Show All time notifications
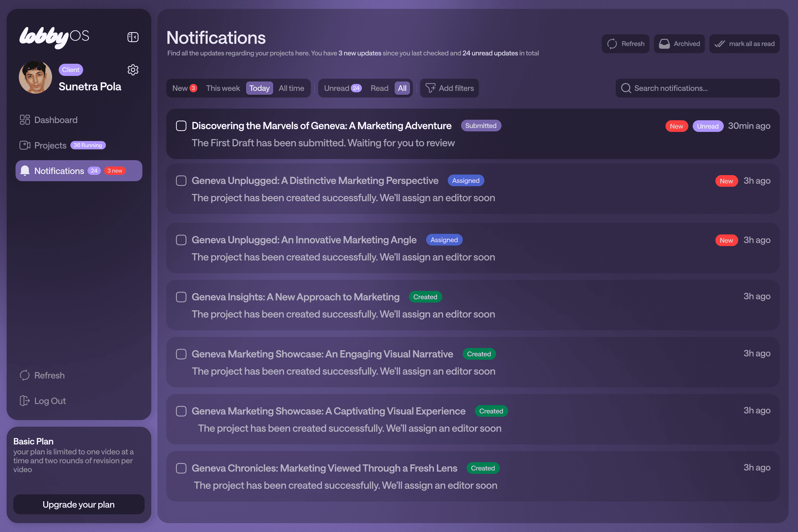The image size is (798, 532). pyautogui.click(x=291, y=88)
